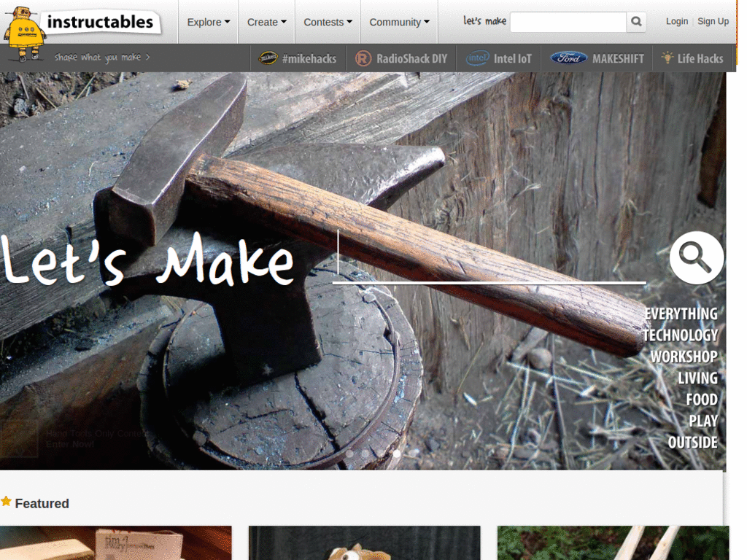Click the Featured section heading

click(x=42, y=503)
